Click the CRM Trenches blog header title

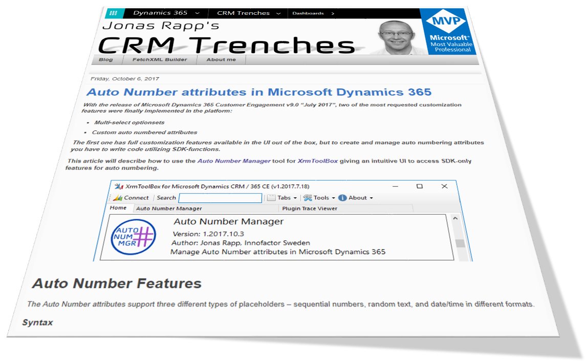pos(227,45)
